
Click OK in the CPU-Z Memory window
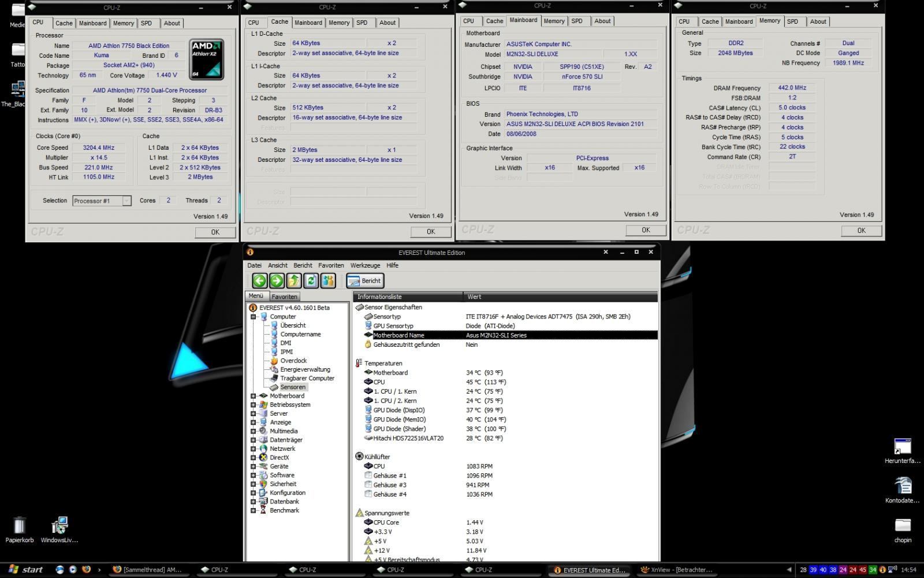(861, 230)
